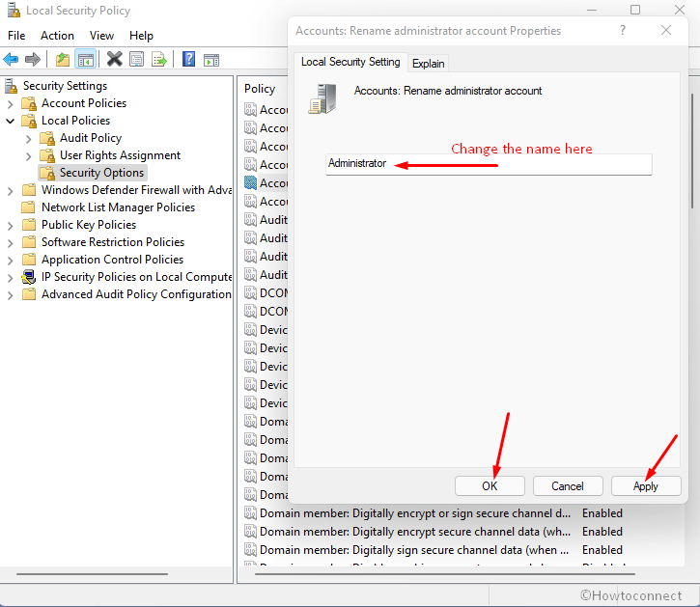700x607 pixels.
Task: Click the Back arrow toolbar icon
Action: (x=11, y=59)
